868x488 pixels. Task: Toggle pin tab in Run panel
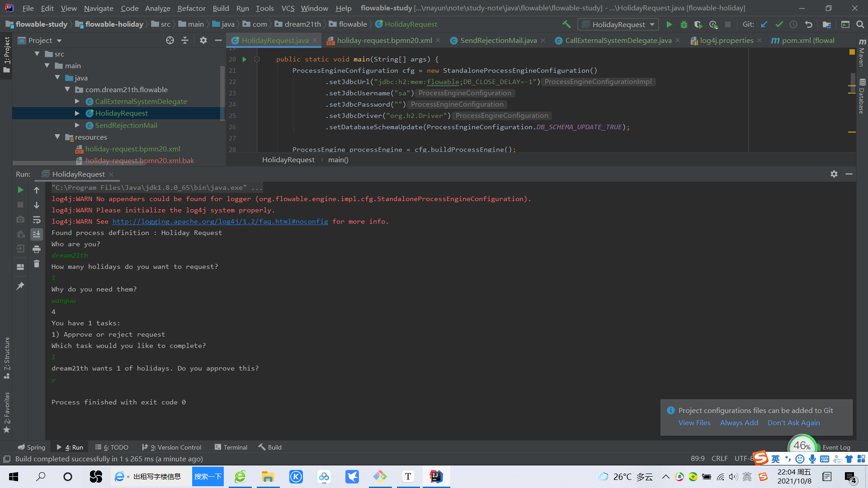tap(20, 286)
